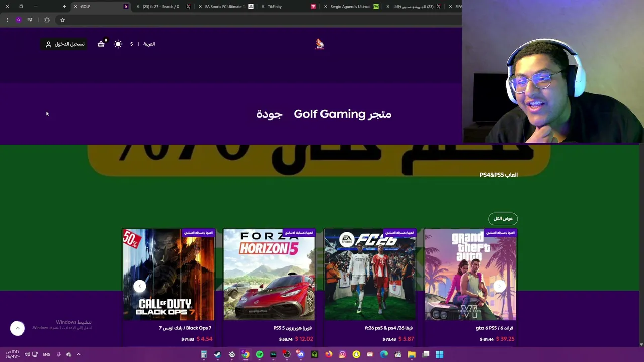Slide carousel with right arrow on GTA cover
The image size is (644, 362).
click(499, 286)
